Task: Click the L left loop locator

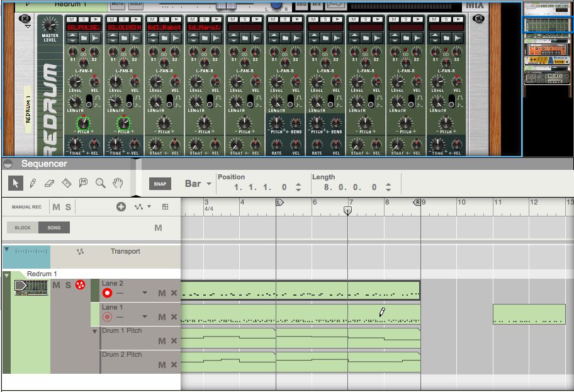Action: tap(279, 203)
